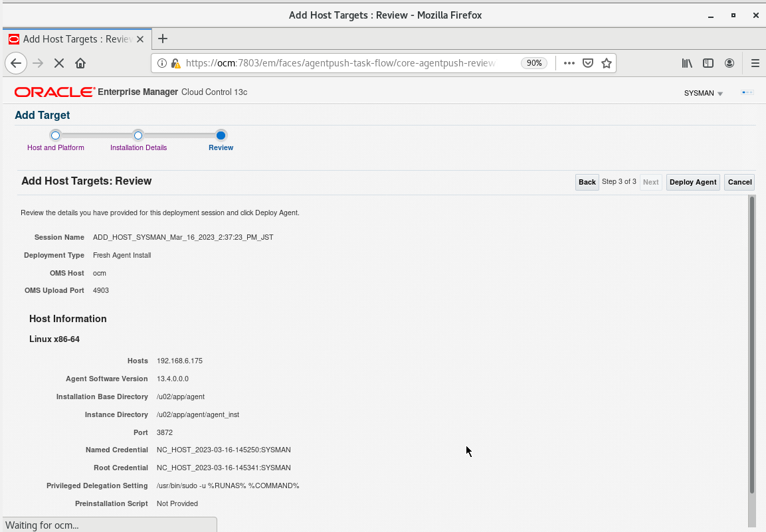The width and height of the screenshot is (766, 532).
Task: Open the Firefox hamburger menu
Action: coord(755,63)
